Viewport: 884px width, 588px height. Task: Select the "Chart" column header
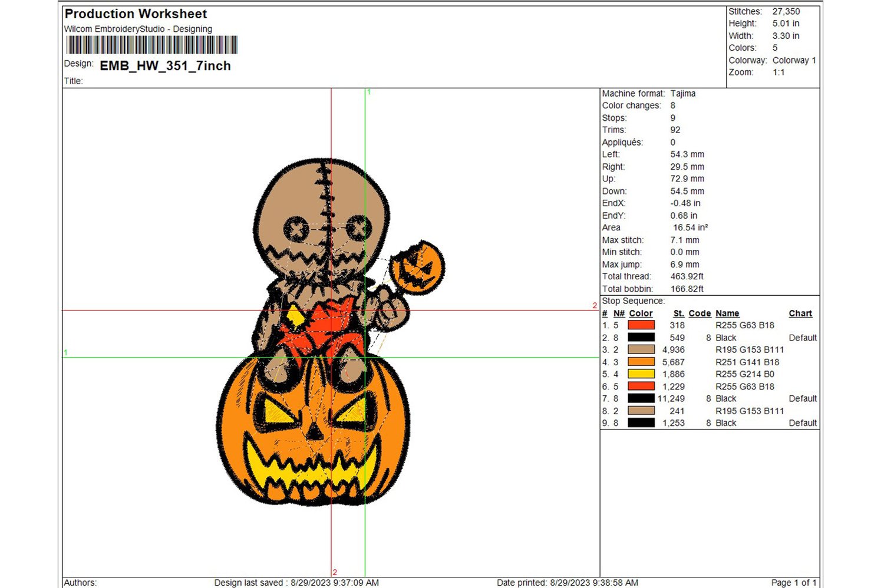800,313
